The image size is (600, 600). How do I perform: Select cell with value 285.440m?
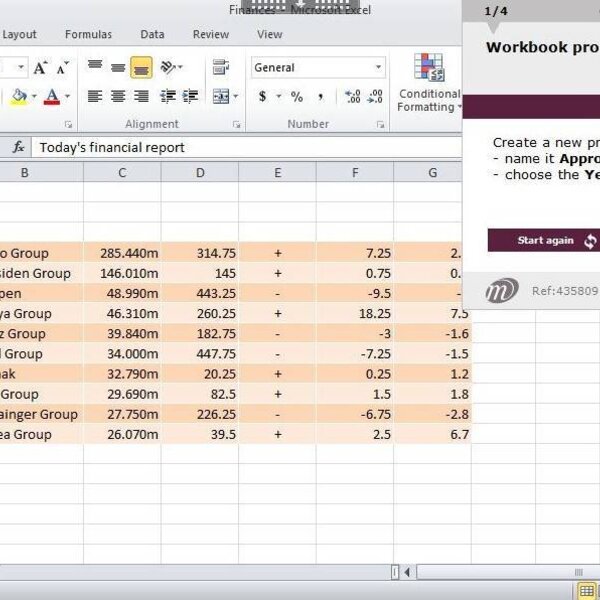[122, 253]
